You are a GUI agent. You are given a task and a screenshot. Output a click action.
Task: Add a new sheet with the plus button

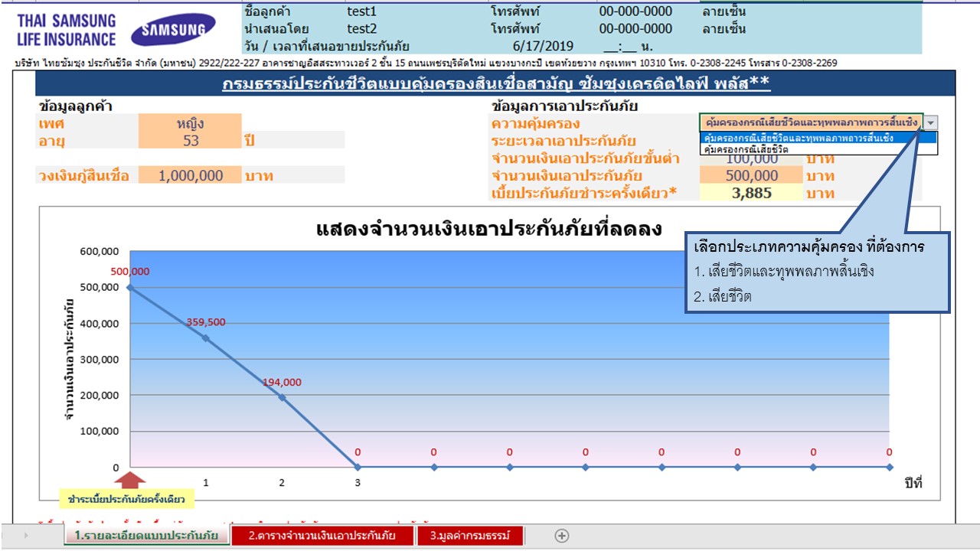pos(561,536)
